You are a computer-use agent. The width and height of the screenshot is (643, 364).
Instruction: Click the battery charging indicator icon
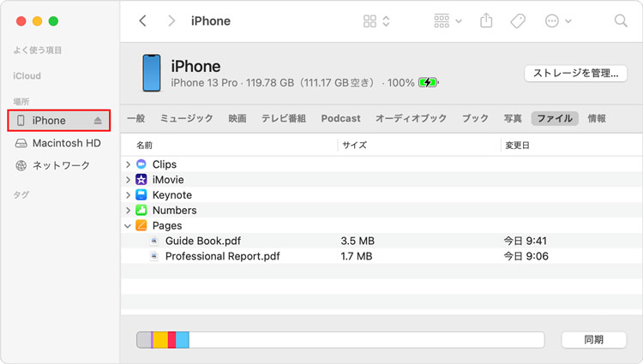(x=428, y=83)
